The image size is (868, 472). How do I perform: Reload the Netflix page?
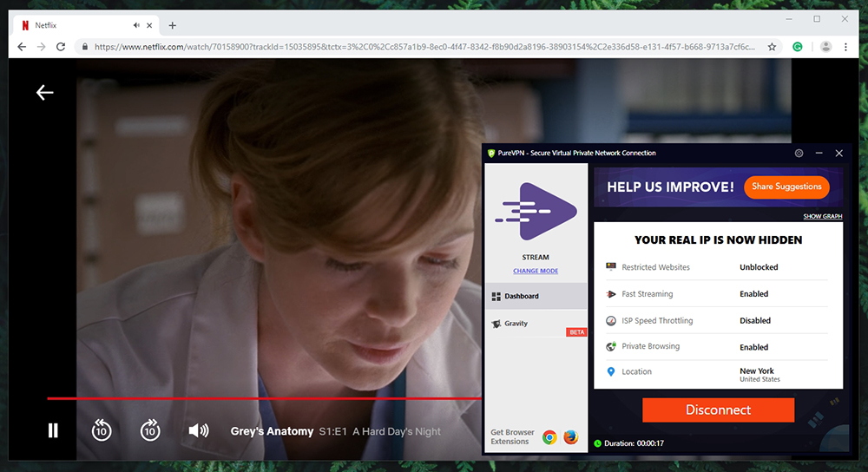(61, 47)
